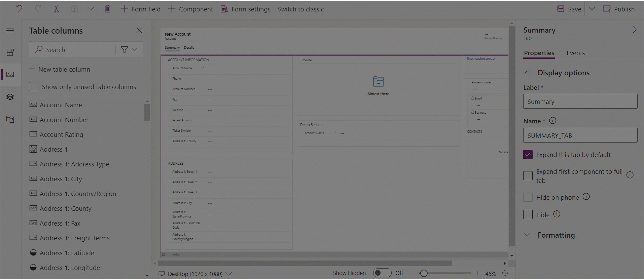Click the Delete trash can icon

[x=107, y=9]
